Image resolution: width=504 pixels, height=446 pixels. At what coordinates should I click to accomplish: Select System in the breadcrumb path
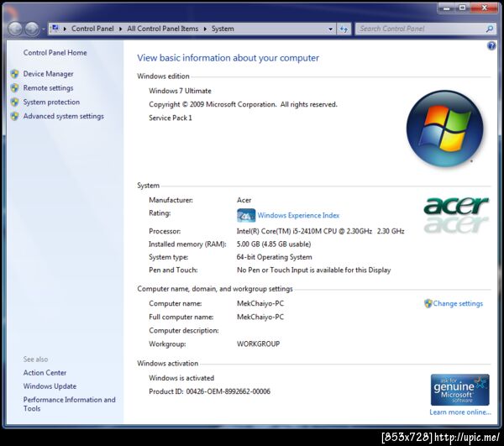[x=223, y=29]
